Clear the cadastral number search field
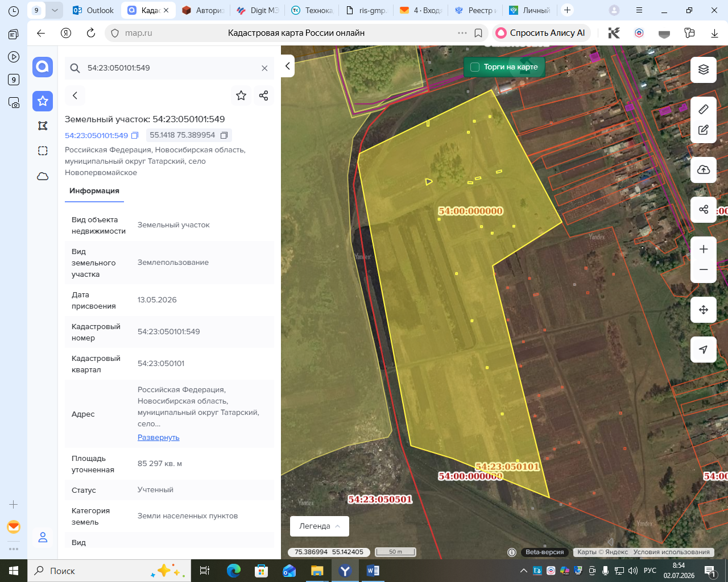Screen dimensions: 728x582 [264, 68]
